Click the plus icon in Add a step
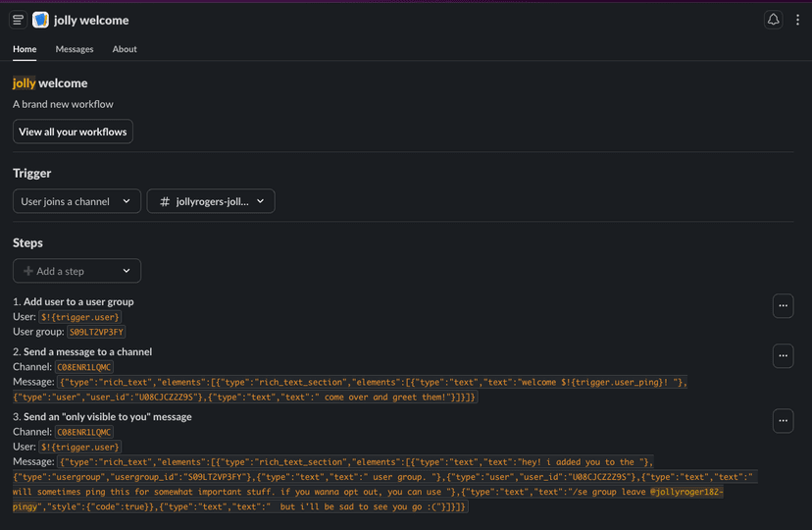The width and height of the screenshot is (812, 530). pyautogui.click(x=28, y=271)
